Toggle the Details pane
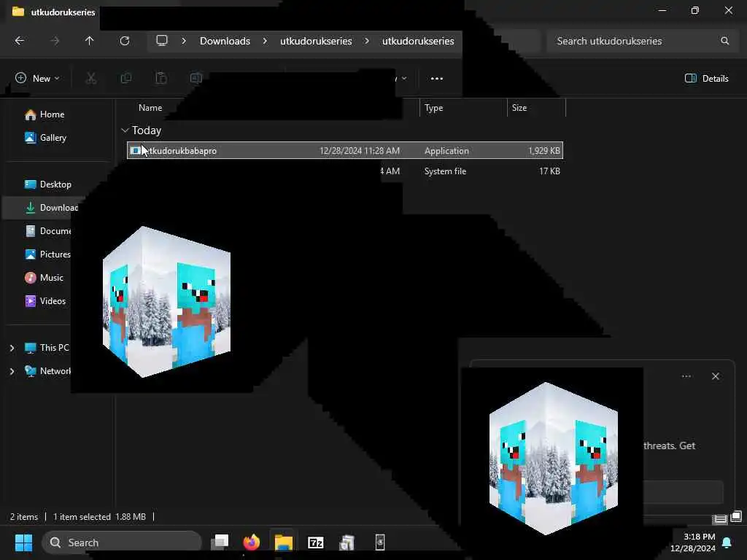This screenshot has height=560, width=747. click(x=706, y=79)
